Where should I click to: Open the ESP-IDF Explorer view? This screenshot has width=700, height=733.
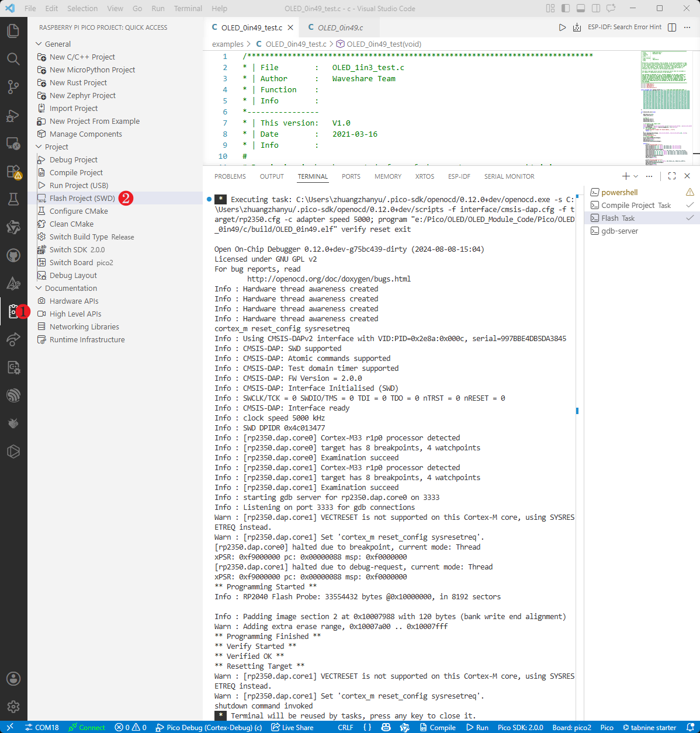pos(13,395)
